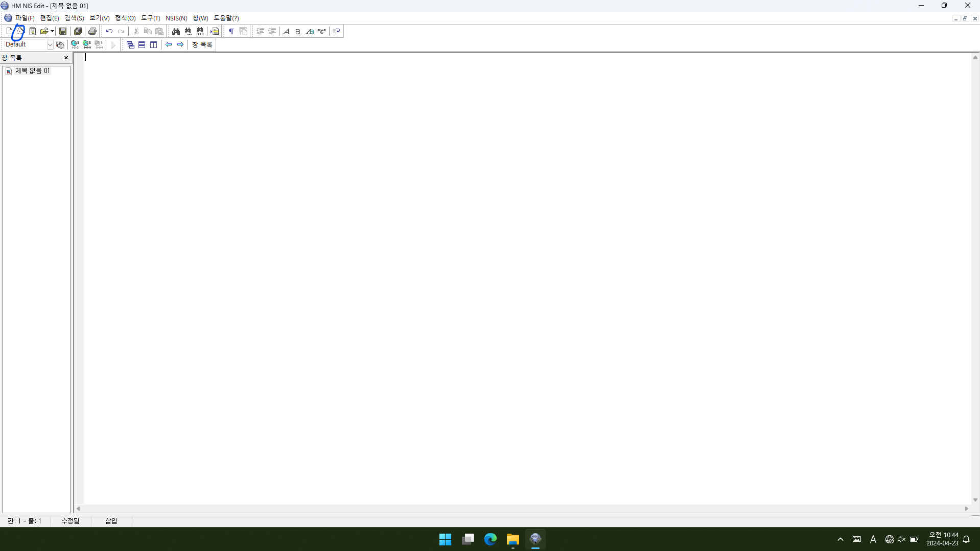This screenshot has height=551, width=980.
Task: Open the 보기(V) menu
Action: (x=100, y=18)
